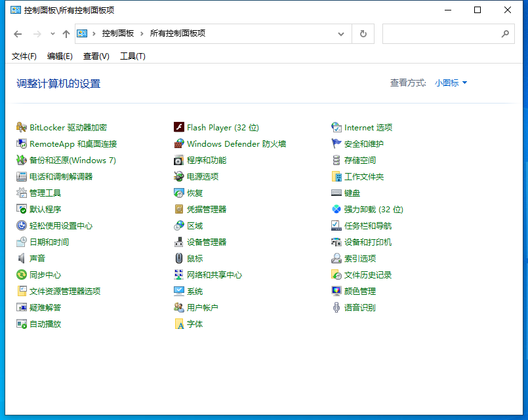
Task: Click the 网络和共享中心 icon
Action: [x=179, y=275]
